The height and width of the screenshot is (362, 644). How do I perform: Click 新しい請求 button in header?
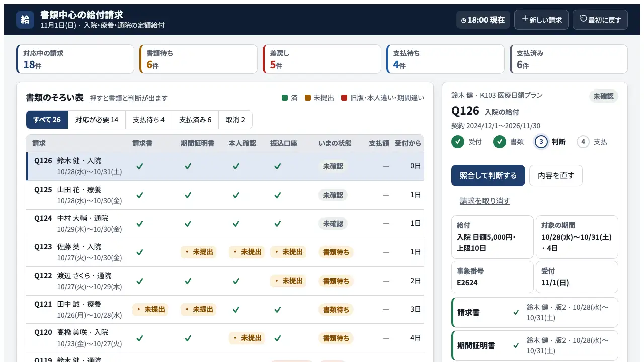(541, 20)
